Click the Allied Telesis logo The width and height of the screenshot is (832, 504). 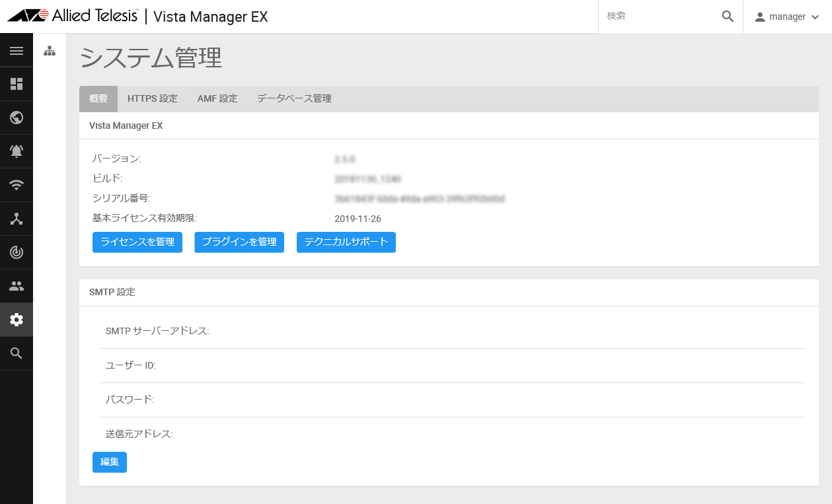tap(73, 16)
